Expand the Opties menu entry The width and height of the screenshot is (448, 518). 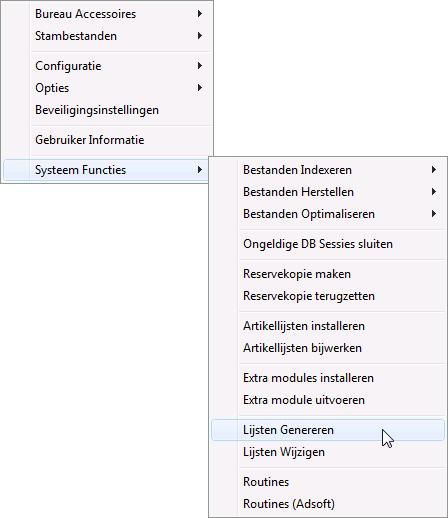point(107,88)
